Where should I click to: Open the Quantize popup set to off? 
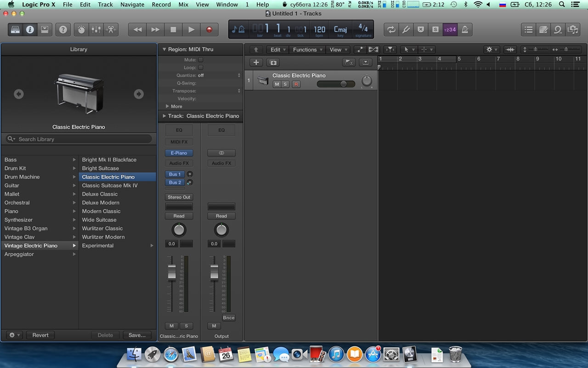coord(219,75)
